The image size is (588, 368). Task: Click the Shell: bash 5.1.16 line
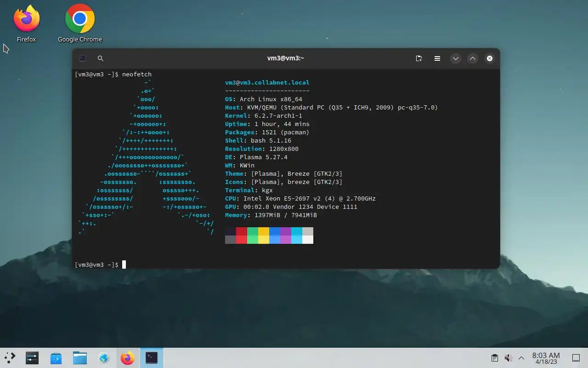[258, 141]
